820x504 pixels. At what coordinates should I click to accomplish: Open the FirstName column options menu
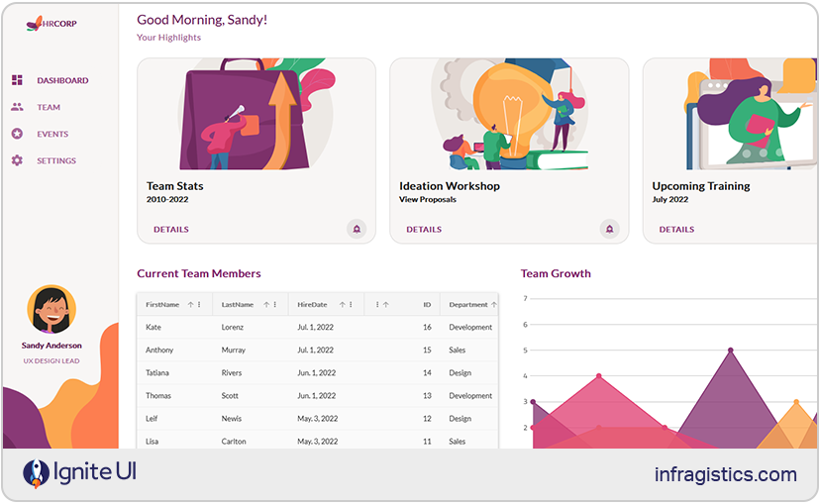coord(199,305)
